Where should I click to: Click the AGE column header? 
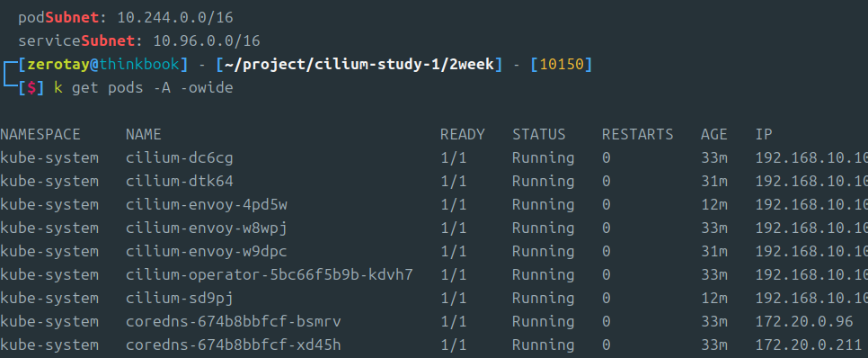(714, 134)
